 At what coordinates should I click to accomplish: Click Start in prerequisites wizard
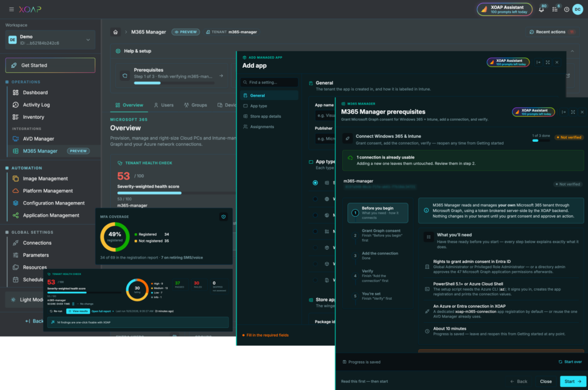coord(572,381)
